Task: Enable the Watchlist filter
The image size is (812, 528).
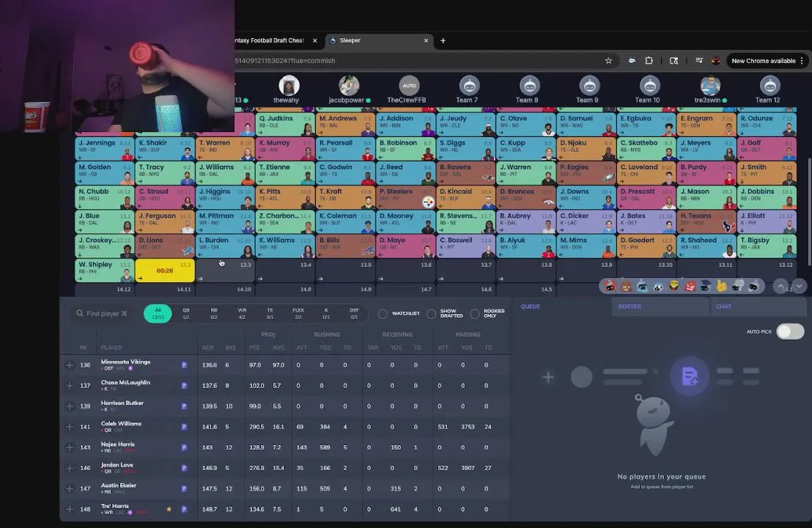Action: (383, 314)
